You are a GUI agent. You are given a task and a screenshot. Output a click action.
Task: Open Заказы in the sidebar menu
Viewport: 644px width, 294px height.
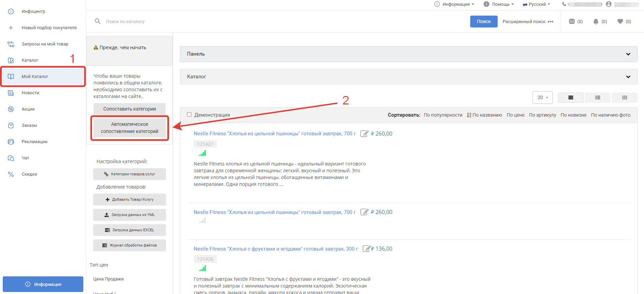click(x=29, y=125)
